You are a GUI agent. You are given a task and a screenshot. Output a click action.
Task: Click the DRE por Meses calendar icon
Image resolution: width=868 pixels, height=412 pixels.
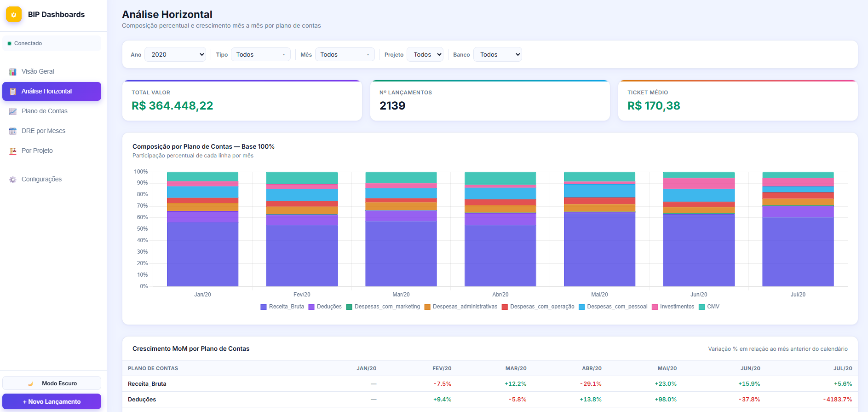tap(13, 131)
